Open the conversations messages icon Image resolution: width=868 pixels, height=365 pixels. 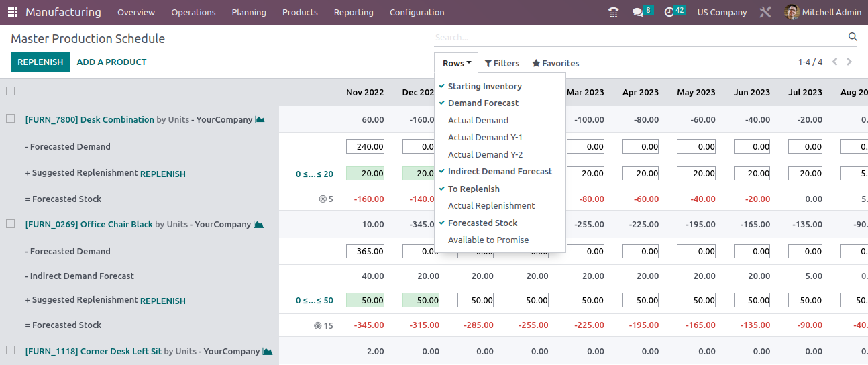tap(637, 12)
